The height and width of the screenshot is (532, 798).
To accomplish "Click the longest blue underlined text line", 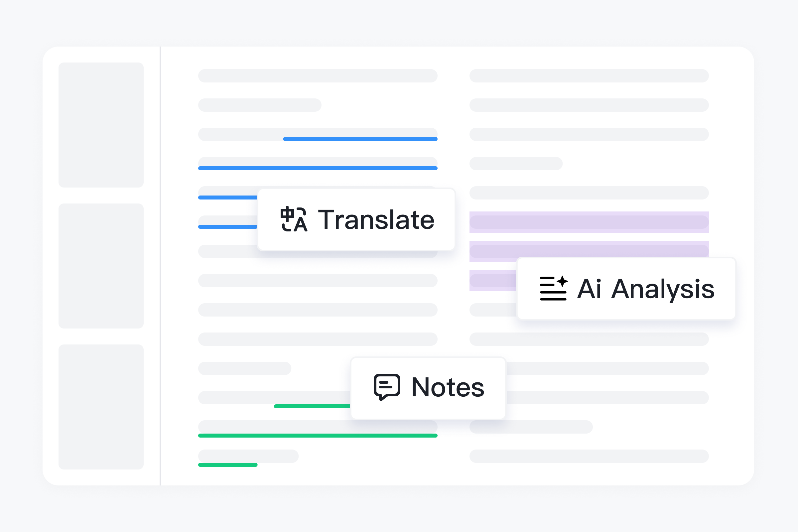I will [x=318, y=168].
